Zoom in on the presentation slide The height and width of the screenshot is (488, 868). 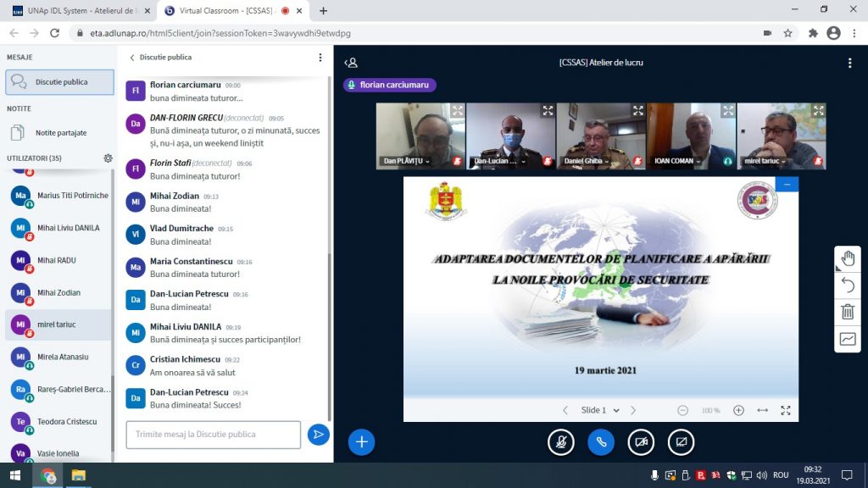(738, 410)
